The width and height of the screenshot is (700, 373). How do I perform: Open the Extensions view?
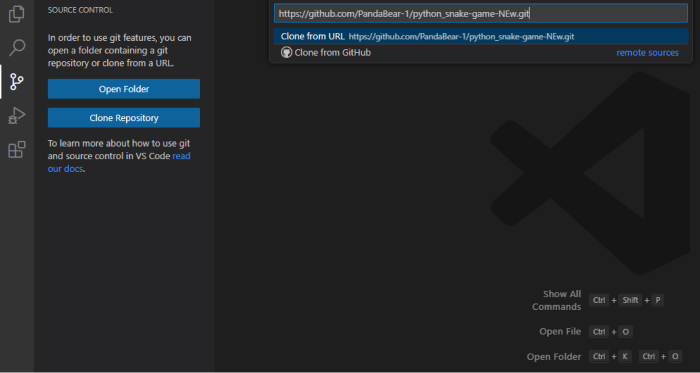coord(17,149)
